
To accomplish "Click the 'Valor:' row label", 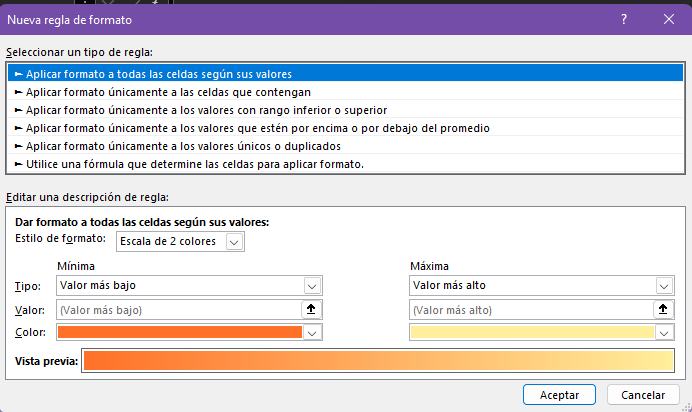I will (x=30, y=310).
